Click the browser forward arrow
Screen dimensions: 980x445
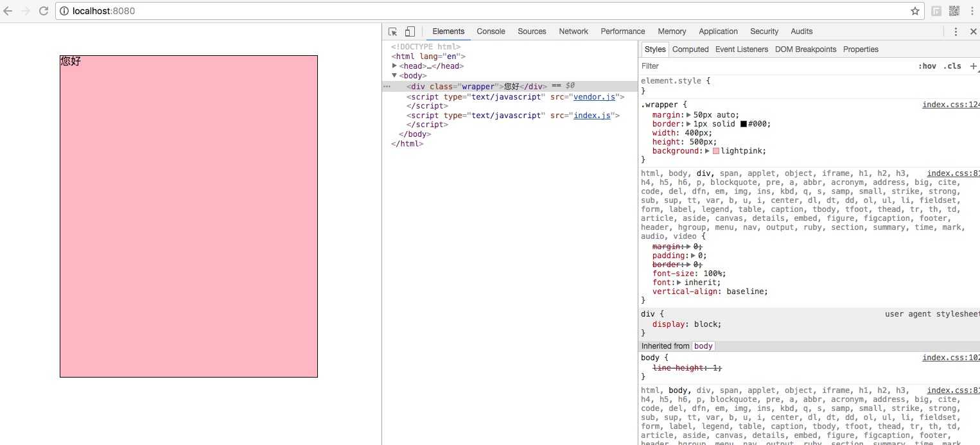point(26,11)
